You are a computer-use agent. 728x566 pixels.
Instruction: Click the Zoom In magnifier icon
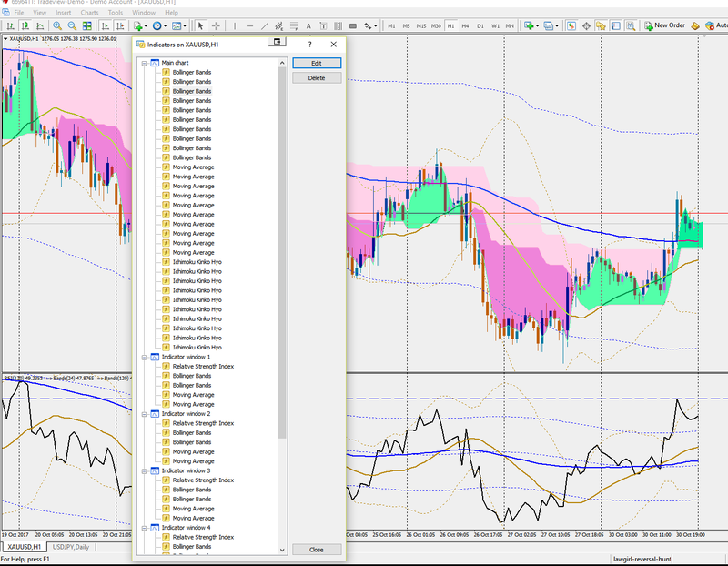(57, 26)
